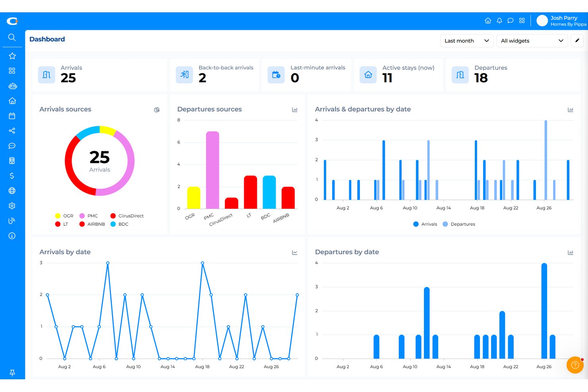Click the pink PMC bar in Departures sources
This screenshot has height=392, width=588.
pos(213,170)
